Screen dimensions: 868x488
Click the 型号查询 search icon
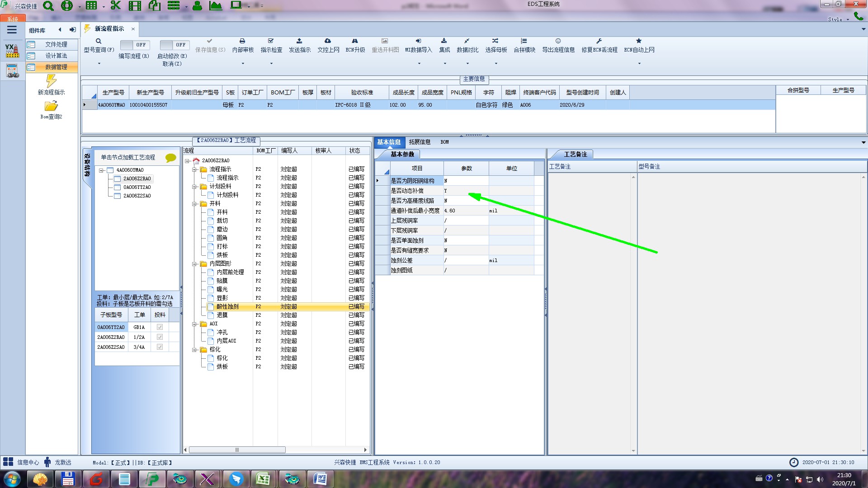point(98,41)
